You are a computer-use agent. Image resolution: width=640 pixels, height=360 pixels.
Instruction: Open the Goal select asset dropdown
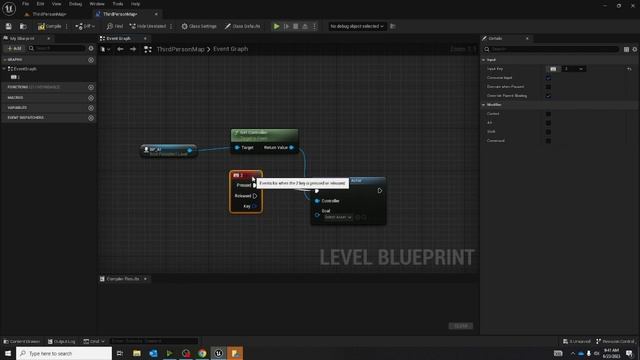[338, 217]
